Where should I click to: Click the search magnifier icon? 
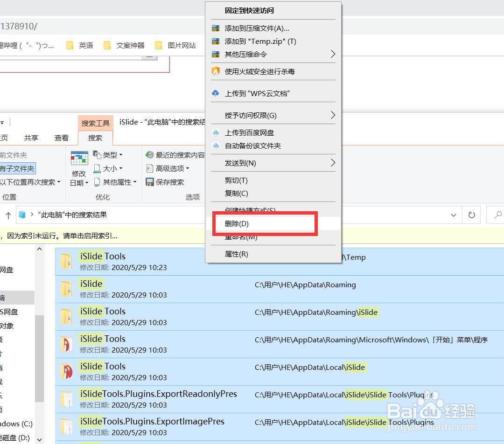tap(498, 214)
